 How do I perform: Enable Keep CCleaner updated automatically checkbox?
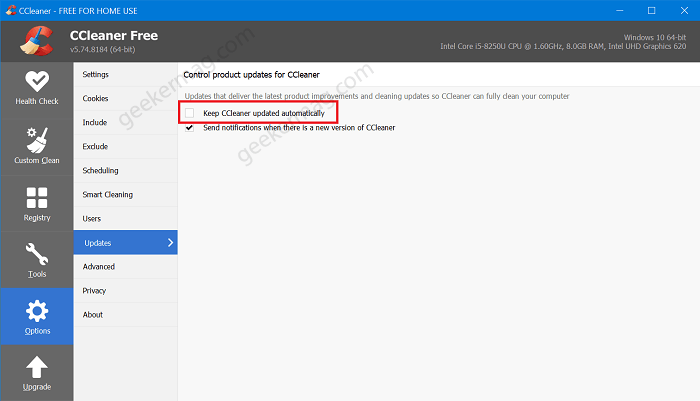click(190, 113)
